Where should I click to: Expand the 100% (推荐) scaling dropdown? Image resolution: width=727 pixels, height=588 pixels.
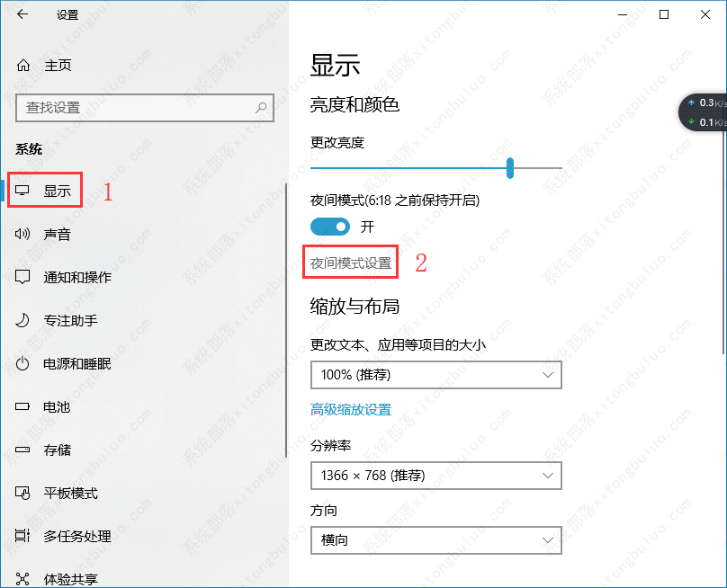pyautogui.click(x=435, y=375)
